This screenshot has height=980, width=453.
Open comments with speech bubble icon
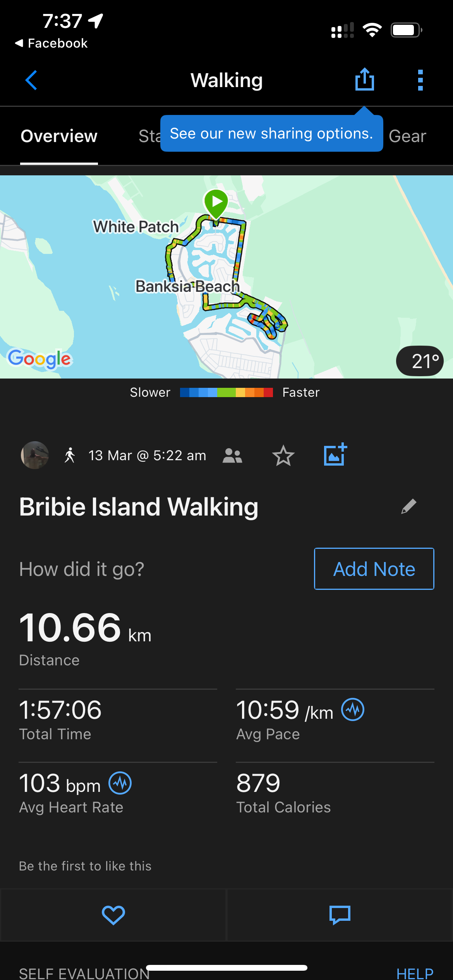tap(340, 915)
